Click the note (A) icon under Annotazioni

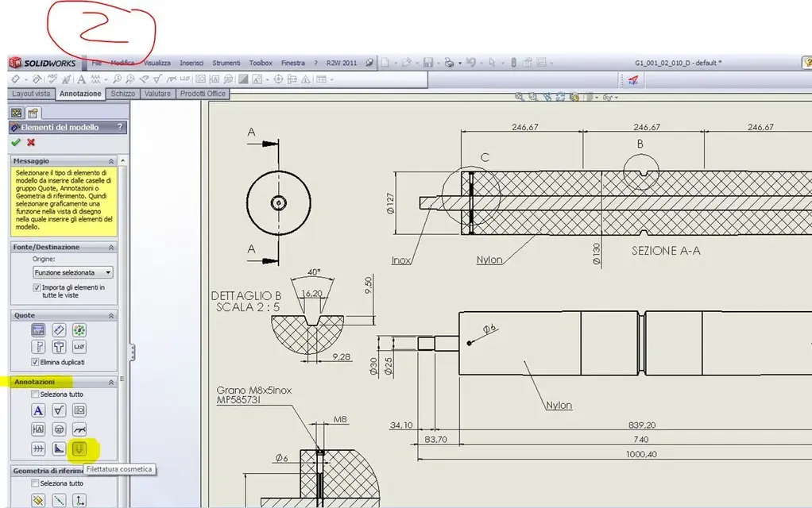[38, 410]
